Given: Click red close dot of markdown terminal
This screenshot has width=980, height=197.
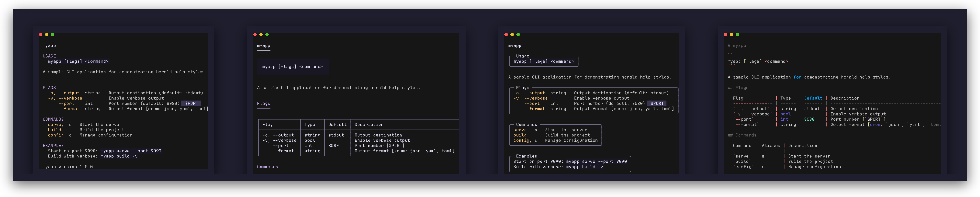Looking at the screenshot, I should [x=725, y=35].
